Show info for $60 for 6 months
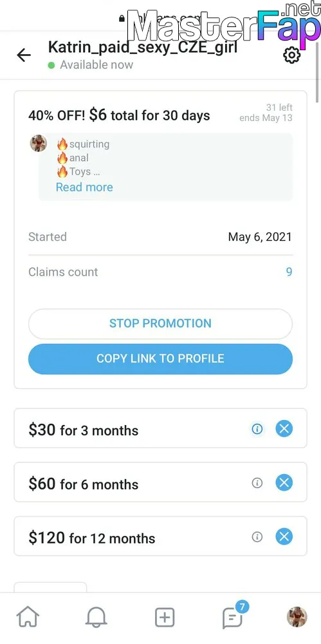The width and height of the screenshot is (321, 644). point(257,482)
